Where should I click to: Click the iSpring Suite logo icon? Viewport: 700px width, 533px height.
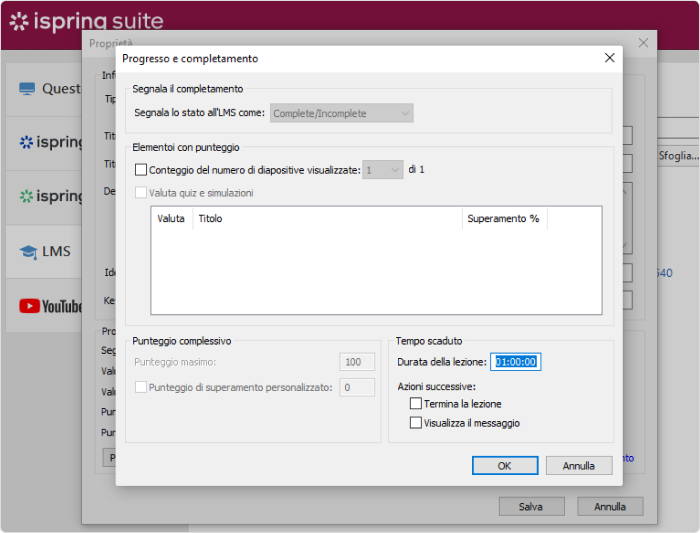[x=19, y=21]
